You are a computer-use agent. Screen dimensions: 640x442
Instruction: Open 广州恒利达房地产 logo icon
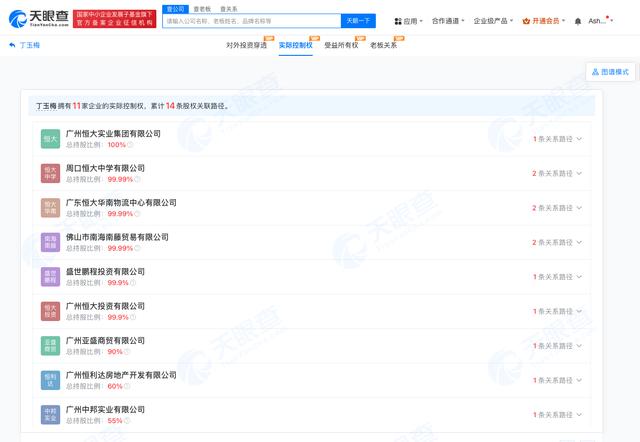50,380
